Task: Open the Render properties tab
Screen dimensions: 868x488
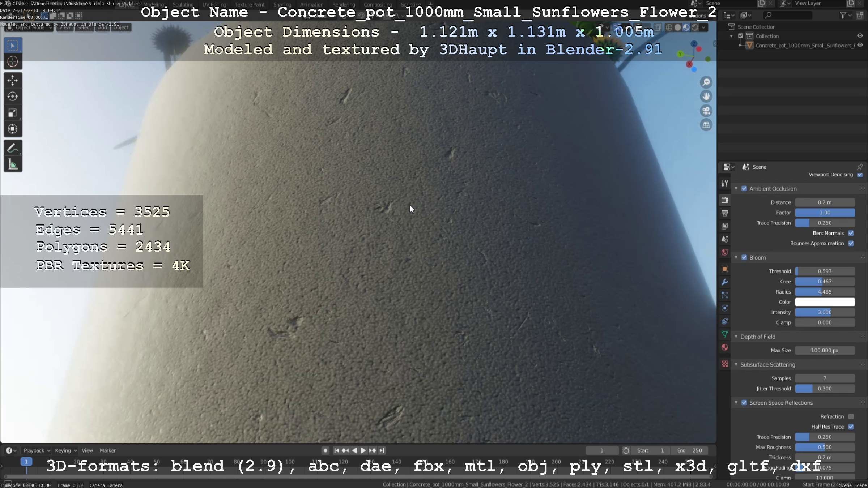Action: [x=725, y=200]
